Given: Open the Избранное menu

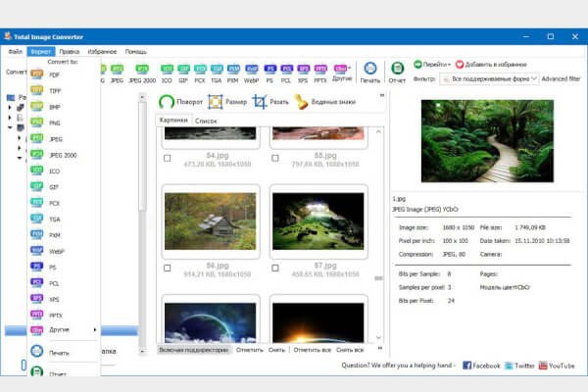Looking at the screenshot, I should click(x=102, y=51).
